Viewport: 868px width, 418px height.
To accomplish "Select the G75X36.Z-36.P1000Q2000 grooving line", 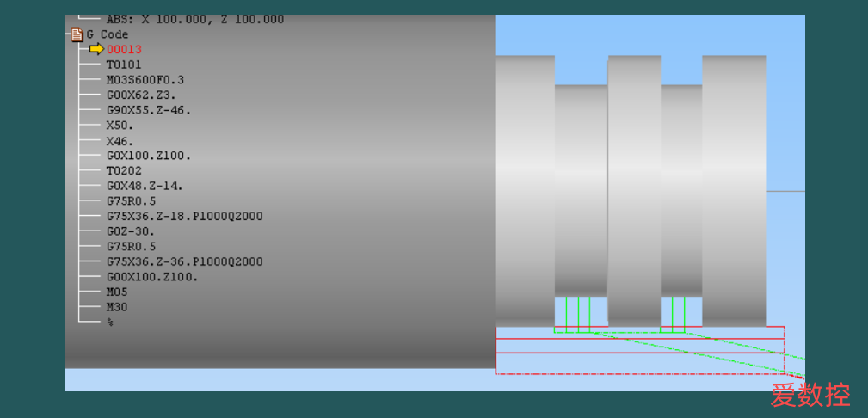I will pyautogui.click(x=184, y=261).
